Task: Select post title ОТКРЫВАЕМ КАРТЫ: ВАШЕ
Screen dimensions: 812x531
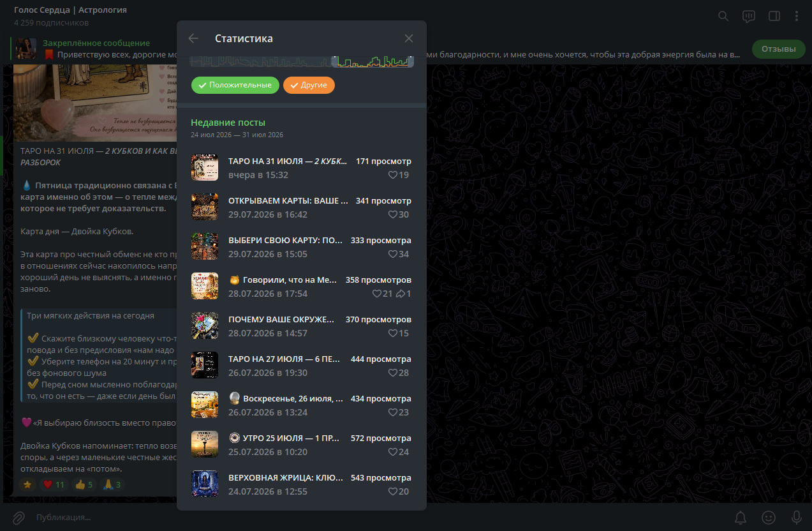Action: [x=288, y=201]
